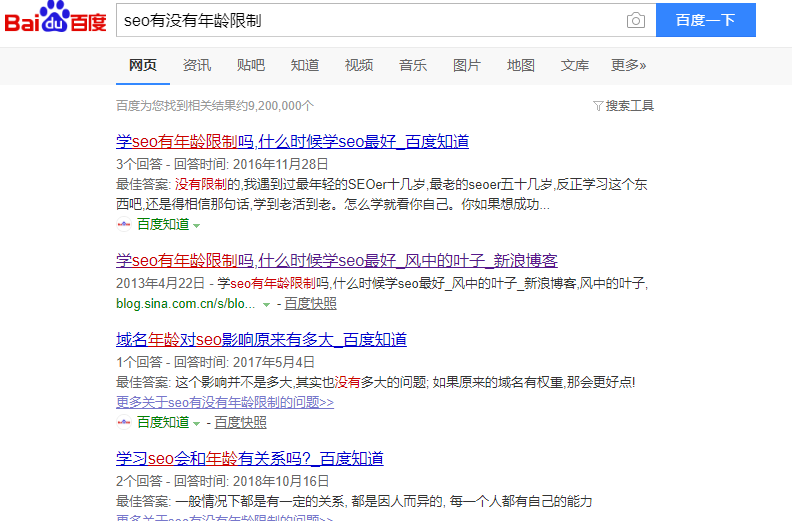Image resolution: width=792 pixels, height=521 pixels.
Task: Expand dropdown arrow beside blog.sina.com.cn URL
Action: click(x=266, y=305)
